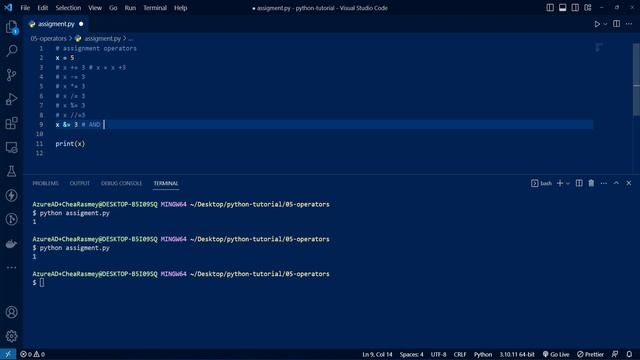Viewport: 640px width, 360px height.
Task: Change Python language mode
Action: click(483, 354)
